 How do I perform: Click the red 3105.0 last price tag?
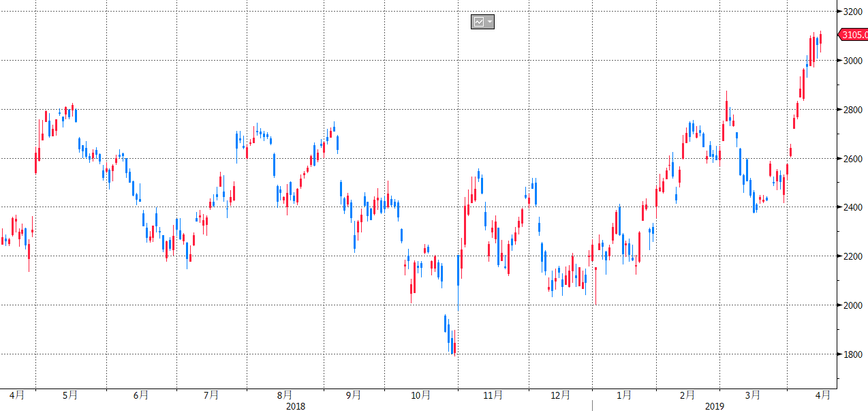click(854, 34)
